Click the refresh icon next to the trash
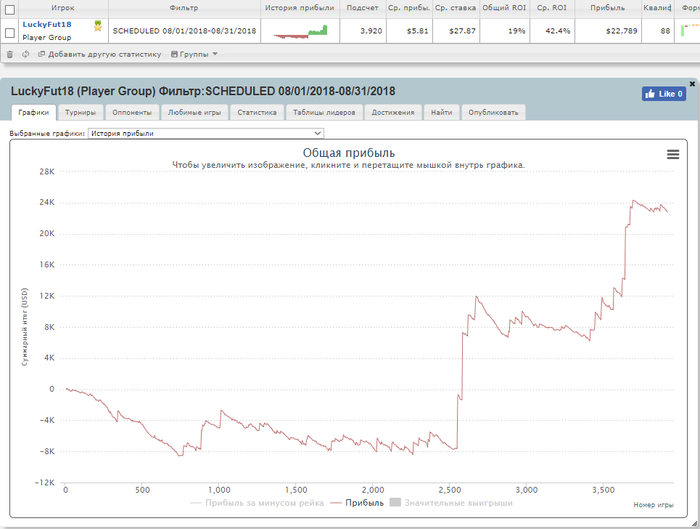The image size is (700, 529). coord(25,54)
